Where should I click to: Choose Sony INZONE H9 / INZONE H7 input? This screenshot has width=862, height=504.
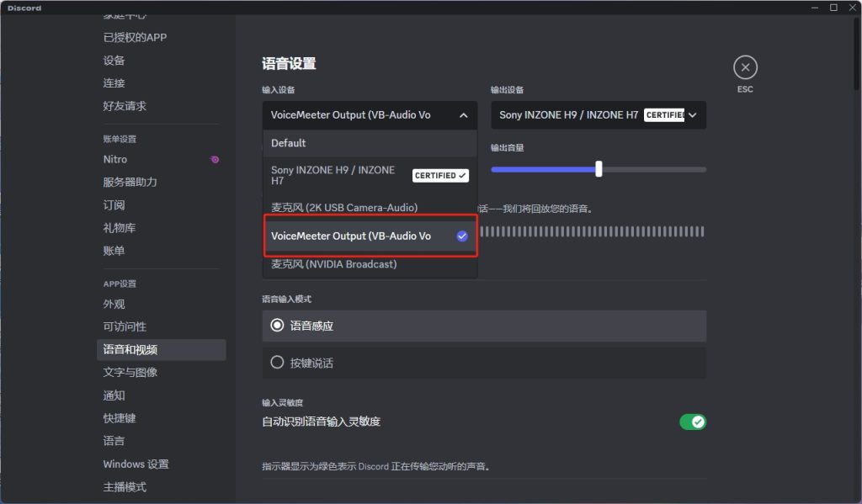pos(370,175)
